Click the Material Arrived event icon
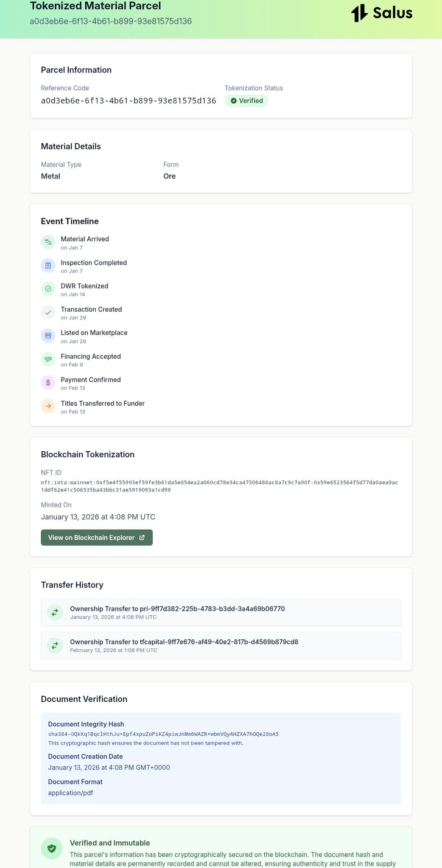The height and width of the screenshot is (868, 442). point(48,242)
